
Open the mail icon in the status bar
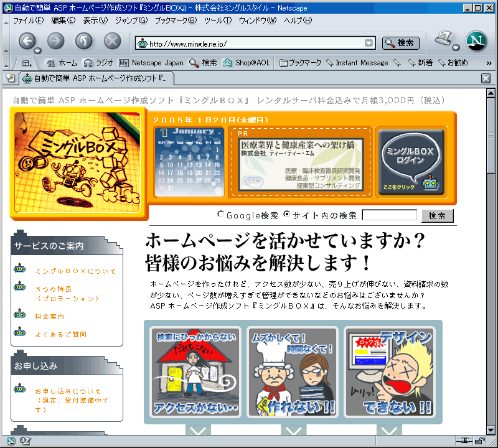26,441
